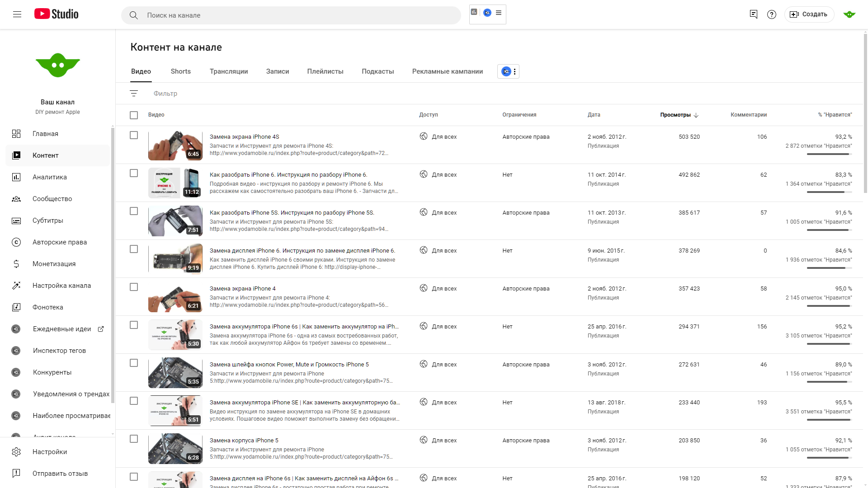
Task: Switch to Рекламные кампании tab
Action: [x=448, y=71]
